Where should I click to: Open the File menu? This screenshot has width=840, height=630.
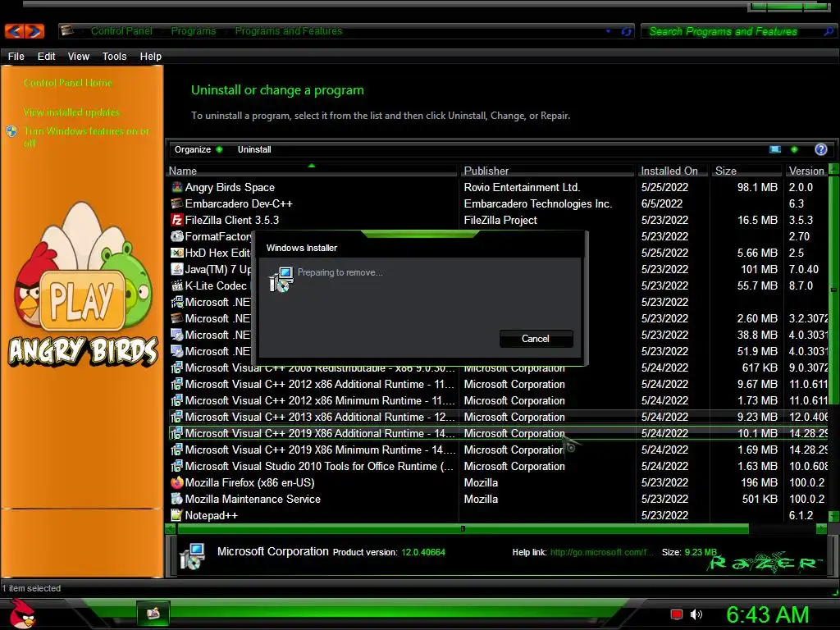pos(16,57)
